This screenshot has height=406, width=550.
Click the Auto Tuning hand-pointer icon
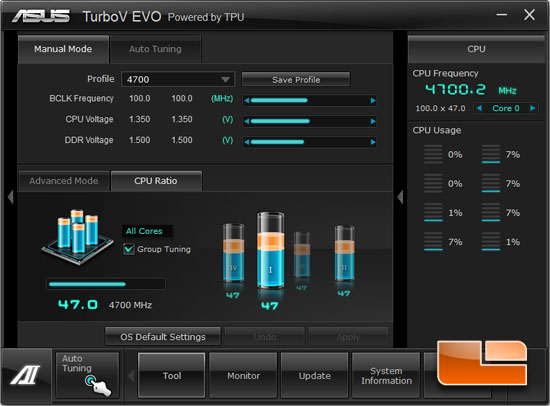[x=98, y=385]
